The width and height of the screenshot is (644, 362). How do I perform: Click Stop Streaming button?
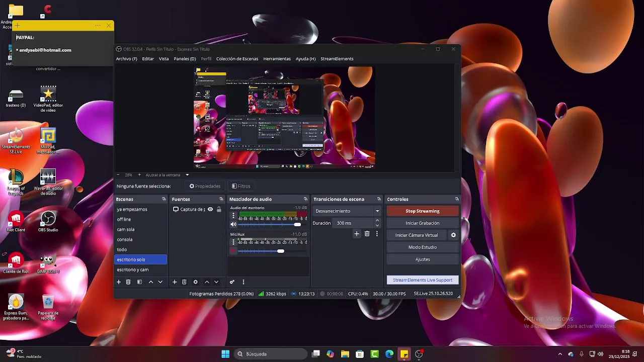(x=423, y=211)
